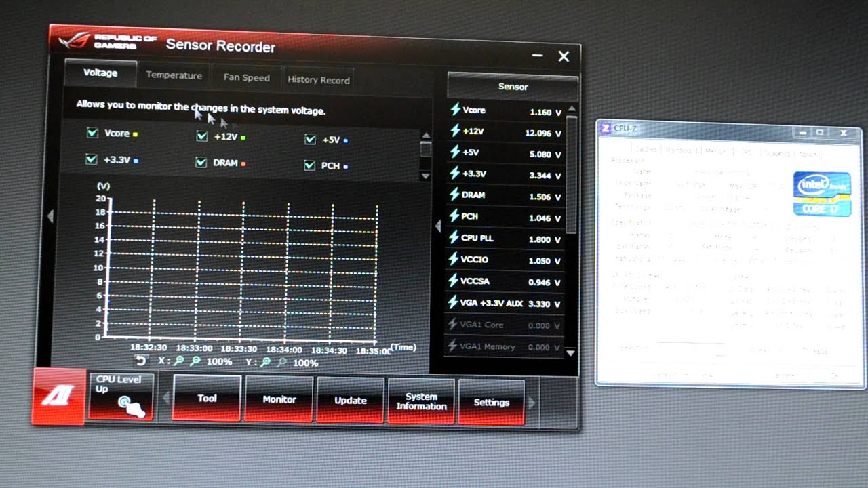Minimize the Sensor Recorder window

(538, 56)
